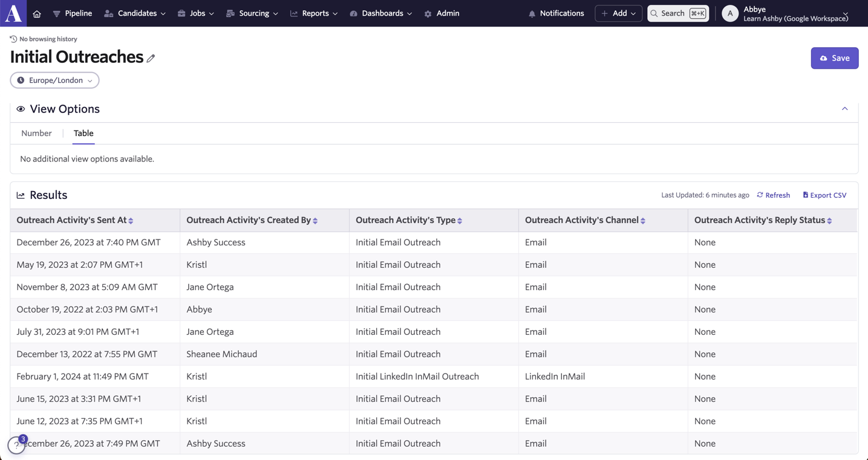Image resolution: width=868 pixels, height=460 pixels.
Task: Change the Europe/London timezone selector
Action: (54, 80)
